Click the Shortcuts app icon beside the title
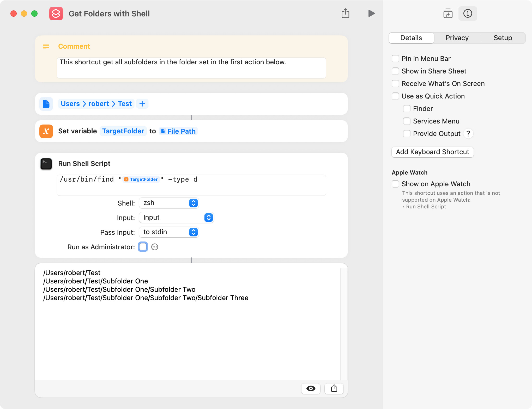The height and width of the screenshot is (409, 532). (56, 14)
